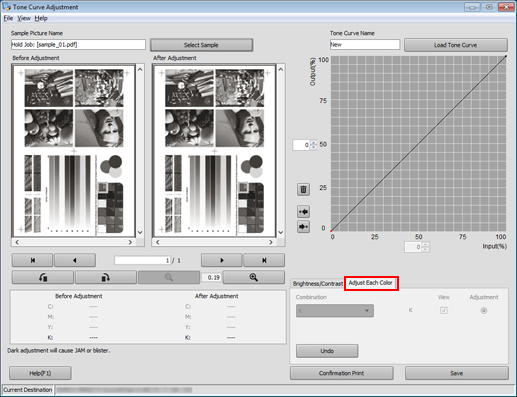Viewport: 517px width, 397px height.
Task: Go to first page of sample
Action: point(32,260)
